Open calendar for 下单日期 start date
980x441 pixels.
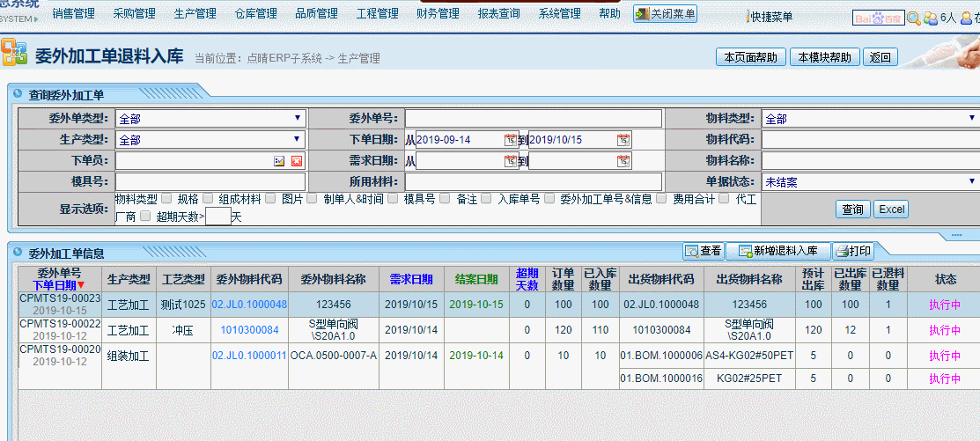click(511, 140)
